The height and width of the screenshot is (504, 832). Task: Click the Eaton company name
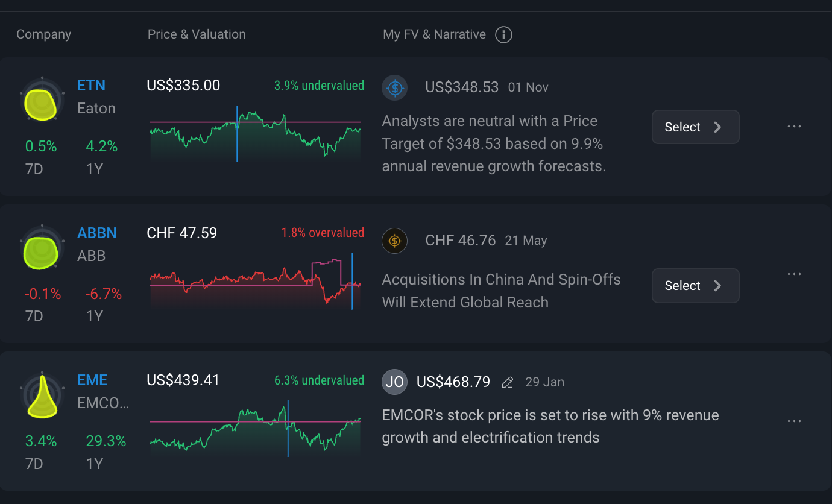[x=96, y=109]
